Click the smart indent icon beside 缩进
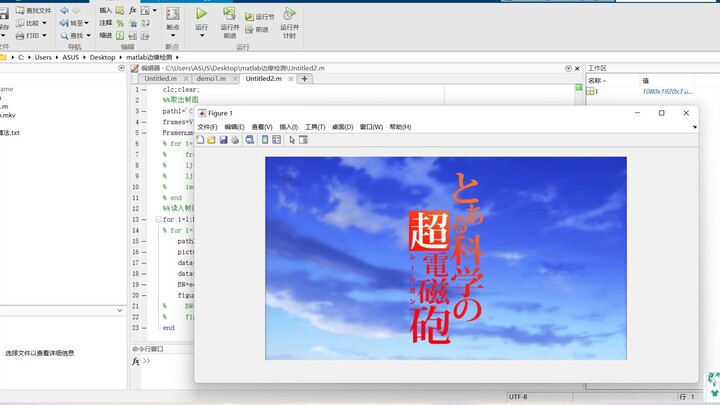 tap(120, 35)
